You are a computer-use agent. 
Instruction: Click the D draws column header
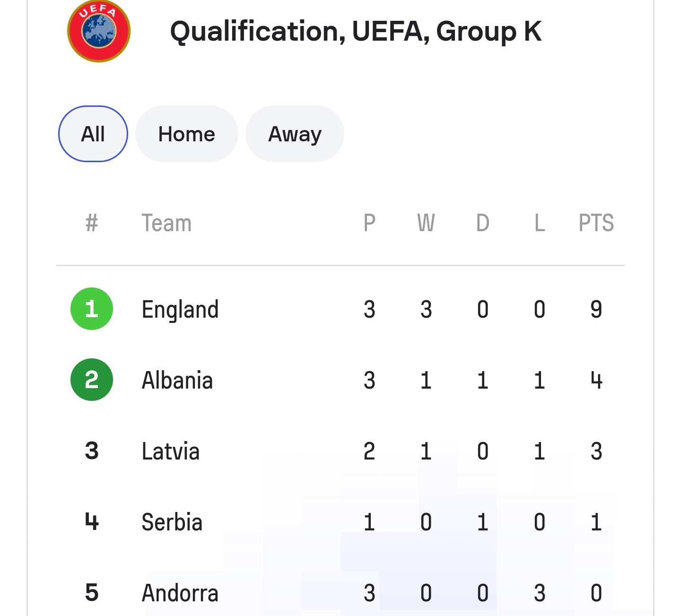pos(482,223)
